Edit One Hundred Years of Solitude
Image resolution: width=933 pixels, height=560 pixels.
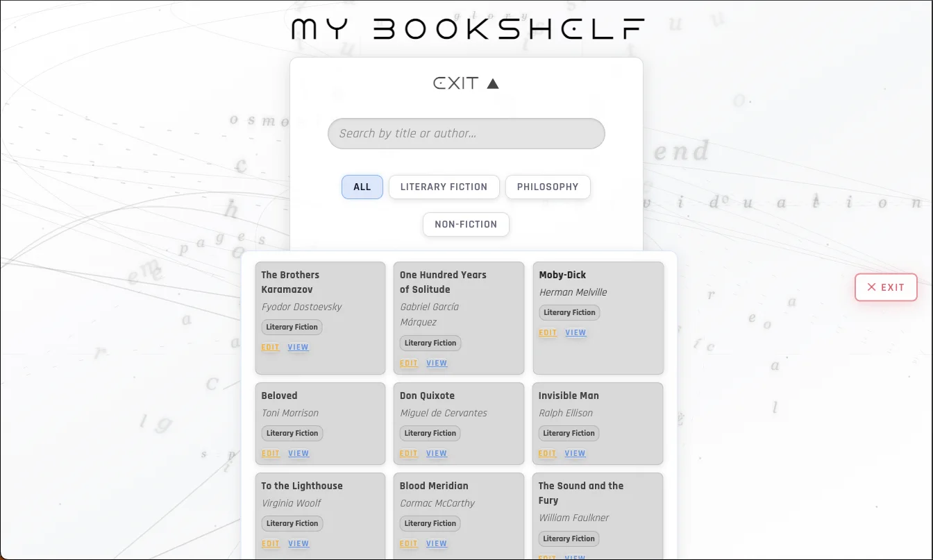click(x=409, y=363)
